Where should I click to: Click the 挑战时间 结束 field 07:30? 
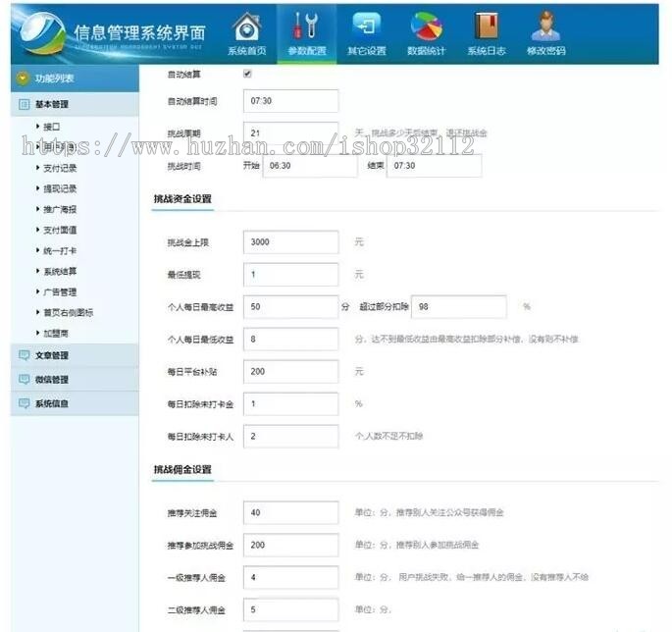coord(434,166)
